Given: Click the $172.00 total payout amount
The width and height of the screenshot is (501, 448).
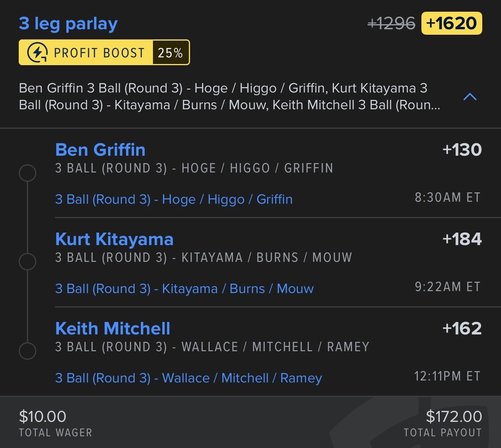Looking at the screenshot, I should pyautogui.click(x=454, y=417).
